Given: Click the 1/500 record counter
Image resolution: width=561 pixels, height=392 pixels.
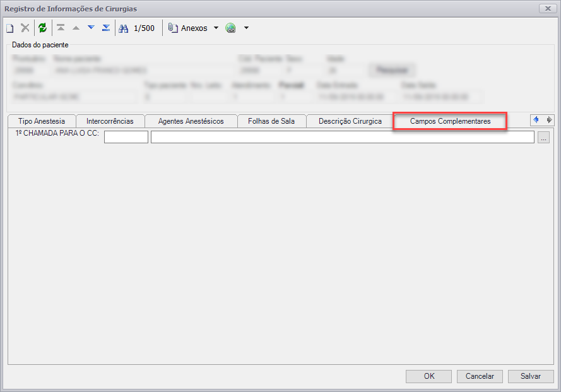Looking at the screenshot, I should (144, 28).
